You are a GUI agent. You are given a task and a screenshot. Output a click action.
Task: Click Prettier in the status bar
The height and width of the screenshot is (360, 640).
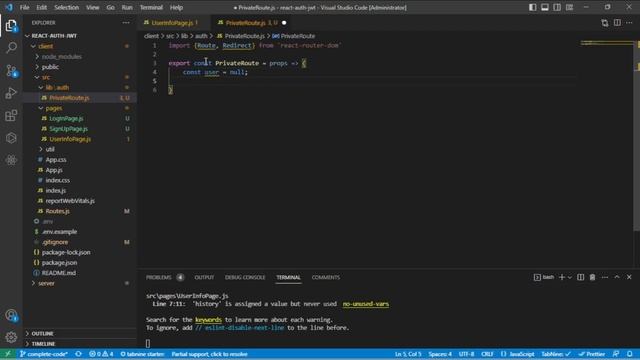(x=592, y=354)
